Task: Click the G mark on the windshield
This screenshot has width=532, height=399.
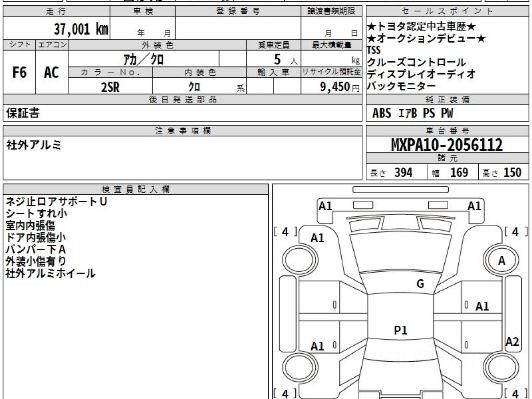Action: pos(420,284)
